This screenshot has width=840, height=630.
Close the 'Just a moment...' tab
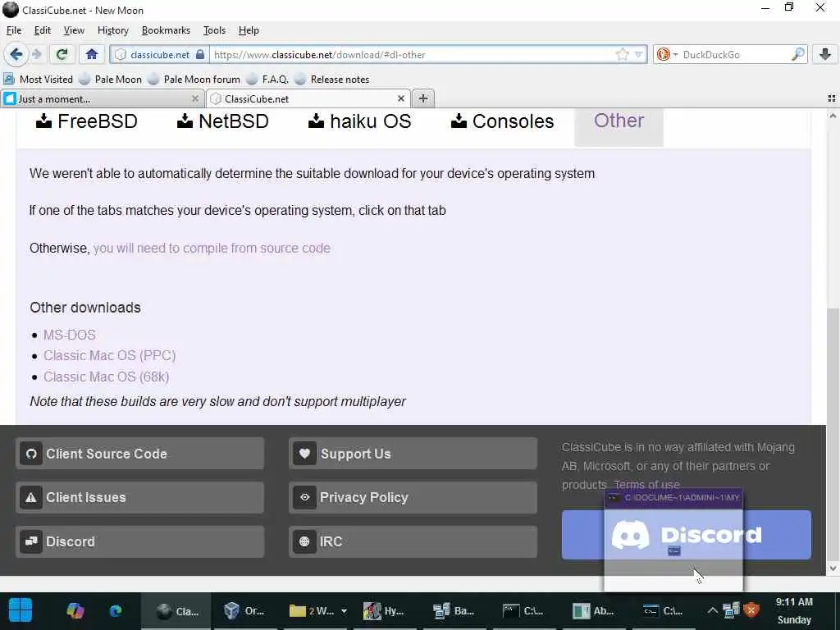coord(195,98)
